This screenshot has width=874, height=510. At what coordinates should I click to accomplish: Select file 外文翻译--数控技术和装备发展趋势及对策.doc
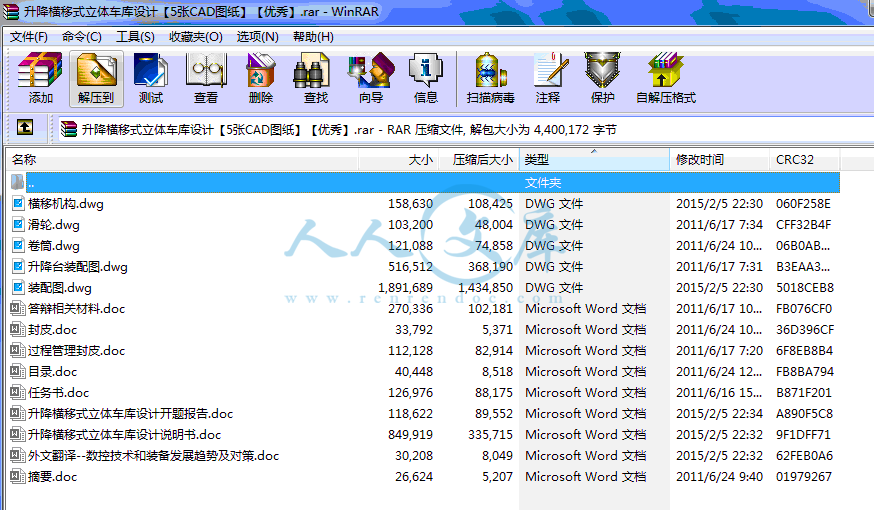(x=153, y=455)
